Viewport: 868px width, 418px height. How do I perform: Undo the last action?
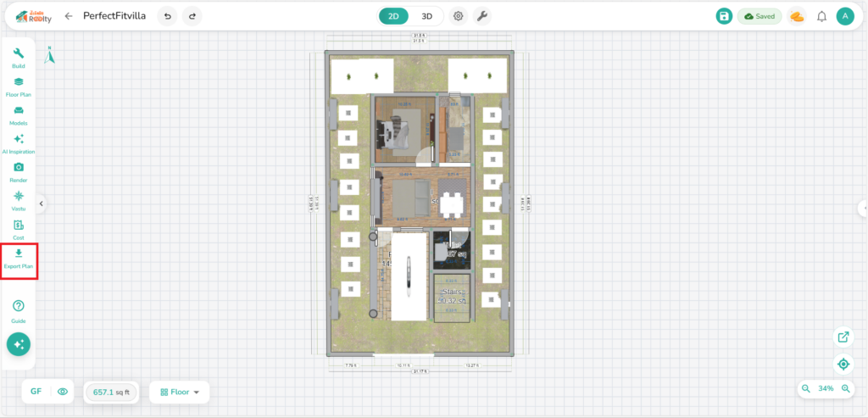(168, 16)
